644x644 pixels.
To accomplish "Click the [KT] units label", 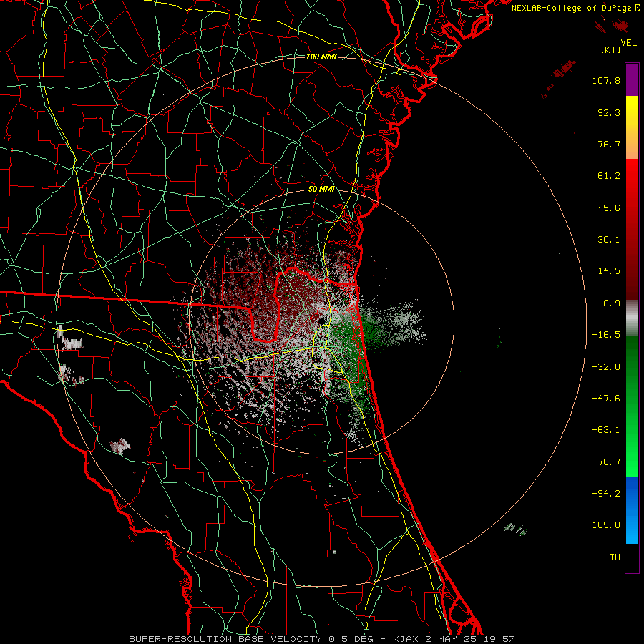I will click(611, 49).
